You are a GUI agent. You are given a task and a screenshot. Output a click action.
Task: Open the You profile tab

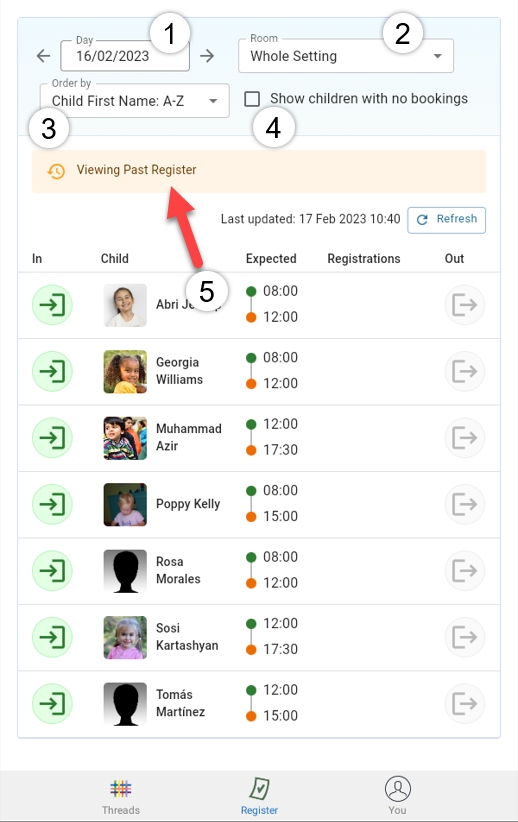(397, 797)
